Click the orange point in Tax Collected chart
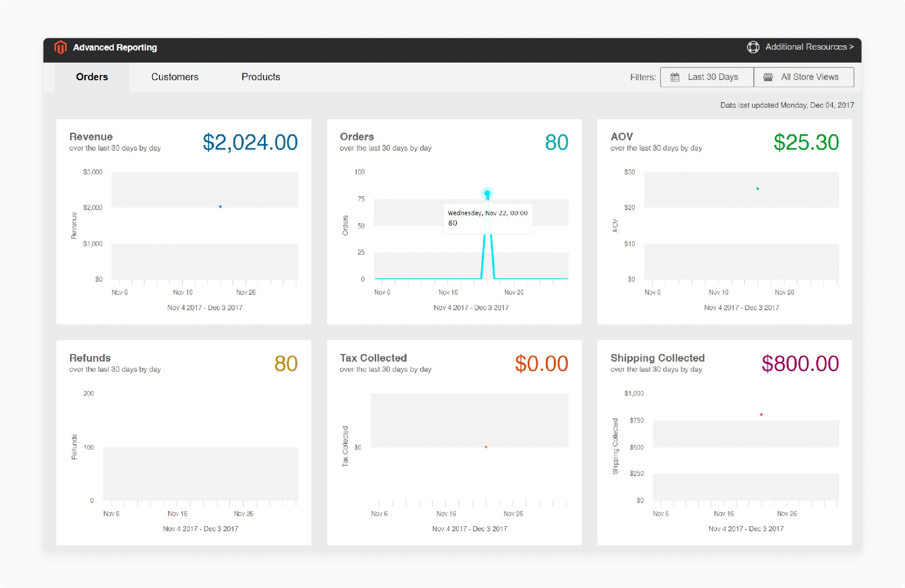Screen dimensions: 905x588 (x=486, y=447)
